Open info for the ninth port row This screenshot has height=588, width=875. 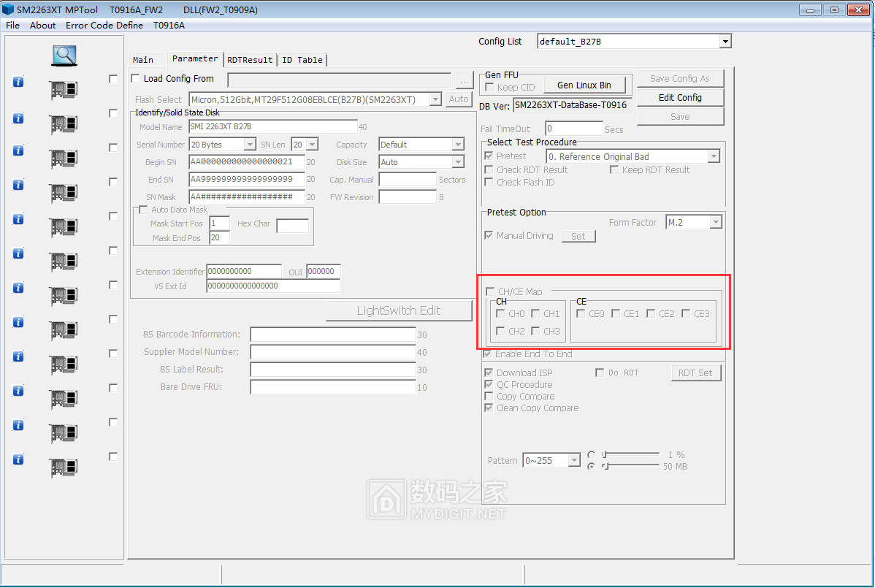pos(18,356)
